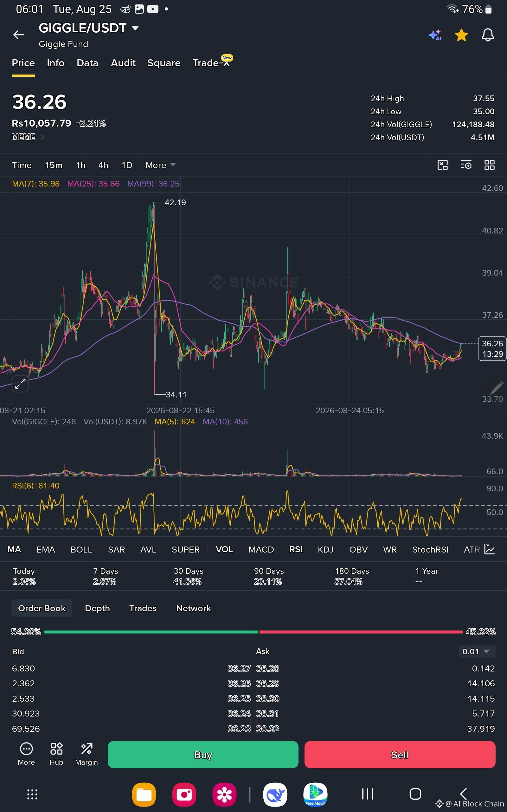Screen dimensions: 507x812
Task: Open the four-square chart layout icon
Action: pos(489,165)
